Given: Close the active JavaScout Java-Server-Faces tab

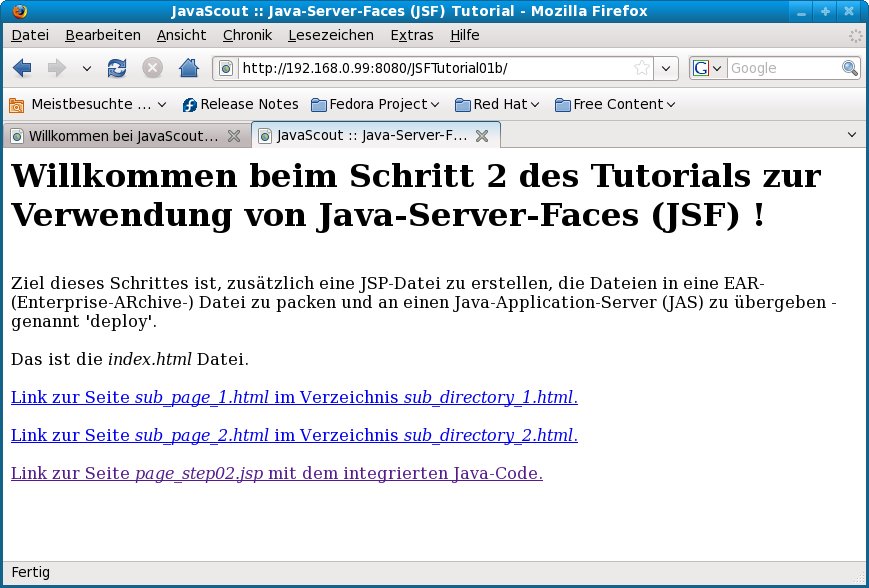Looking at the screenshot, I should 482,135.
